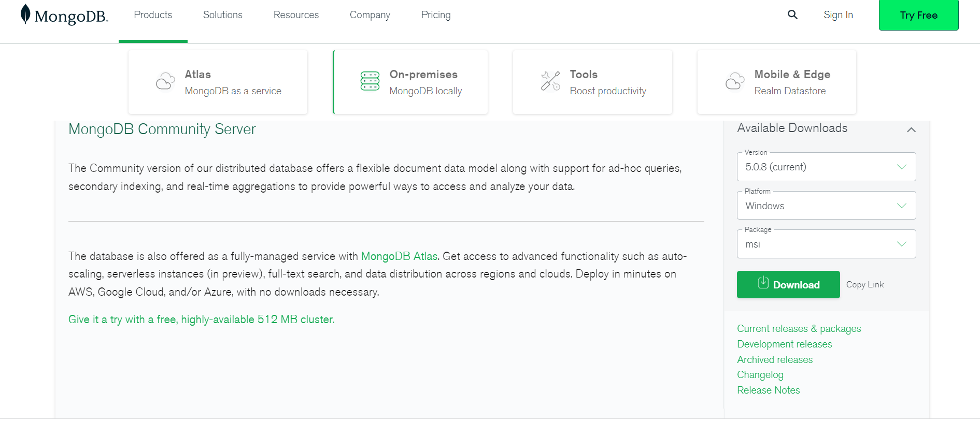Viewport: 980px width, 421px height.
Task: Click the green Download button
Action: pos(788,284)
